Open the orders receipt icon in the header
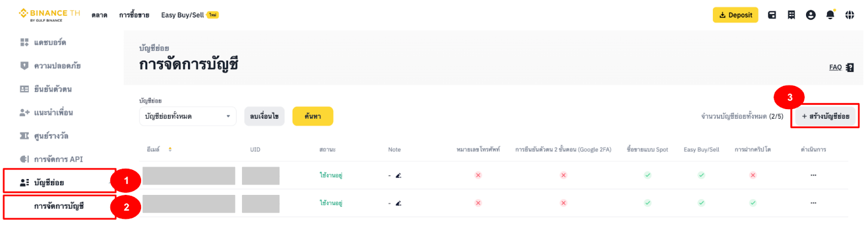 [792, 15]
